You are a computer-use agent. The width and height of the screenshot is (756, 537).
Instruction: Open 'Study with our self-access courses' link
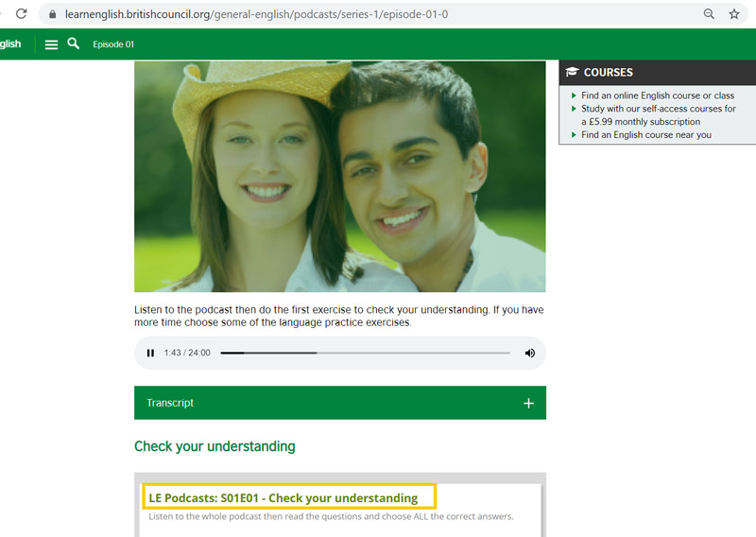pyautogui.click(x=658, y=109)
